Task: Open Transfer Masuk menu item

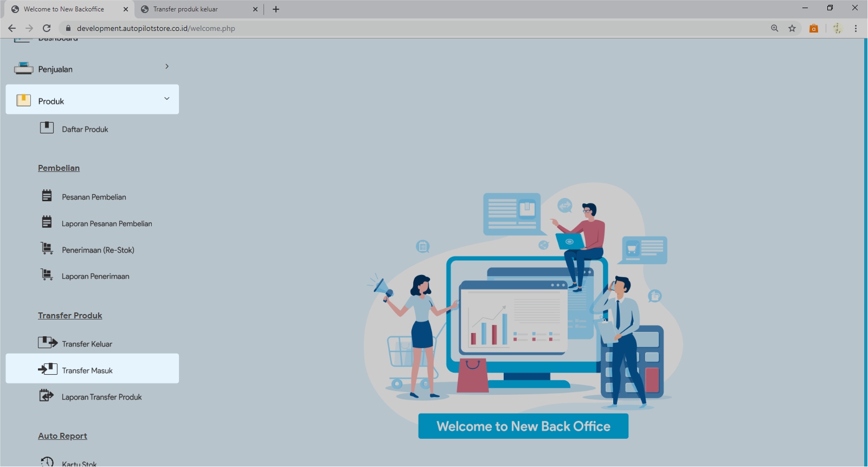Action: [87, 370]
